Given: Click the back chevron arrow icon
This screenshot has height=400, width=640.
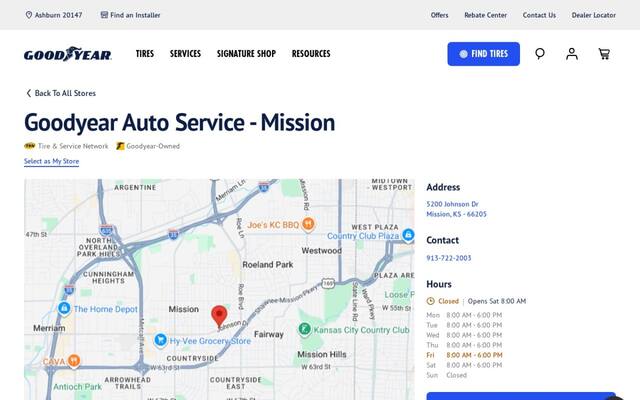Looking at the screenshot, I should 29,93.
